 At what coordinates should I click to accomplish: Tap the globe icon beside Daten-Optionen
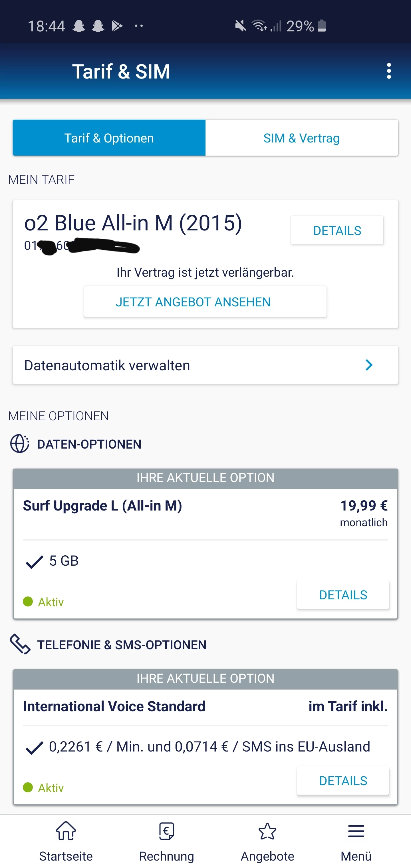19,443
